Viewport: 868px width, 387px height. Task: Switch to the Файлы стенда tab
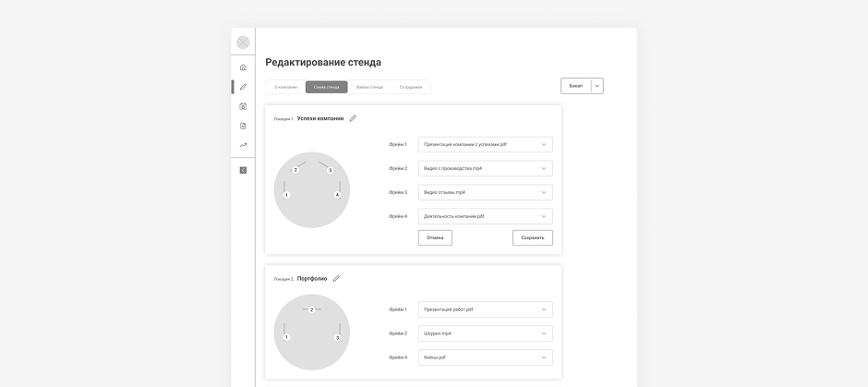[369, 87]
